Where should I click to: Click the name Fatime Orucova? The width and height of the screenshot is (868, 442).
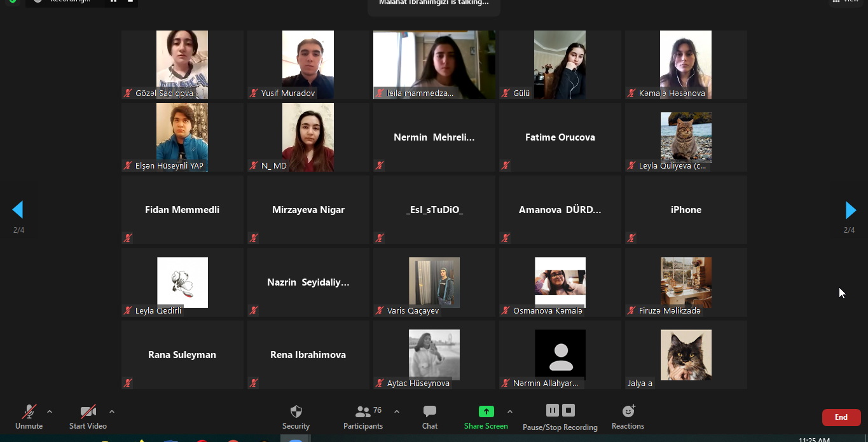(x=560, y=137)
